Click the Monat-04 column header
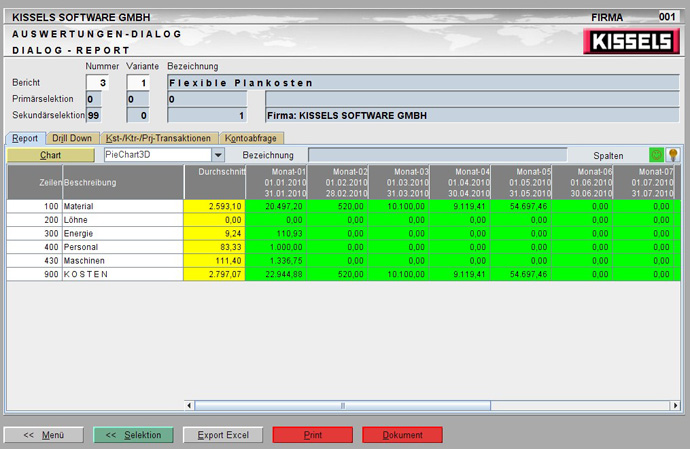Screen dimensions: 690x449 tap(459, 182)
